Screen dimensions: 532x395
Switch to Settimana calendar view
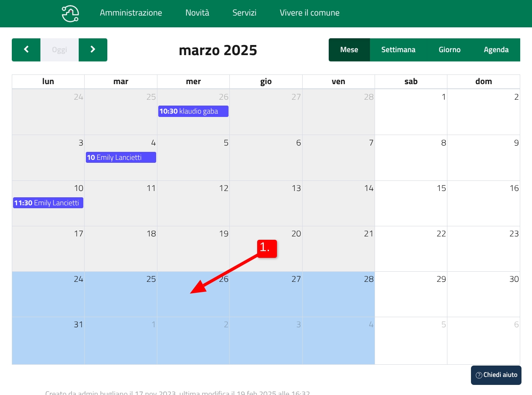(x=398, y=50)
